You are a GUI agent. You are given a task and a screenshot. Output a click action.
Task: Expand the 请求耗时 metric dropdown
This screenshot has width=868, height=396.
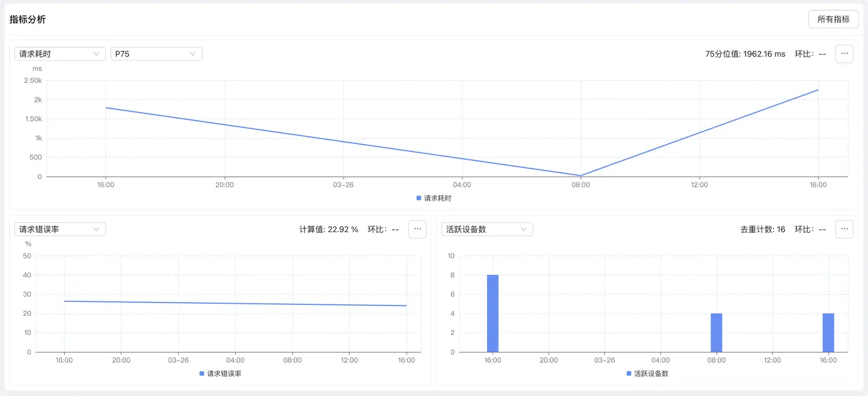60,54
